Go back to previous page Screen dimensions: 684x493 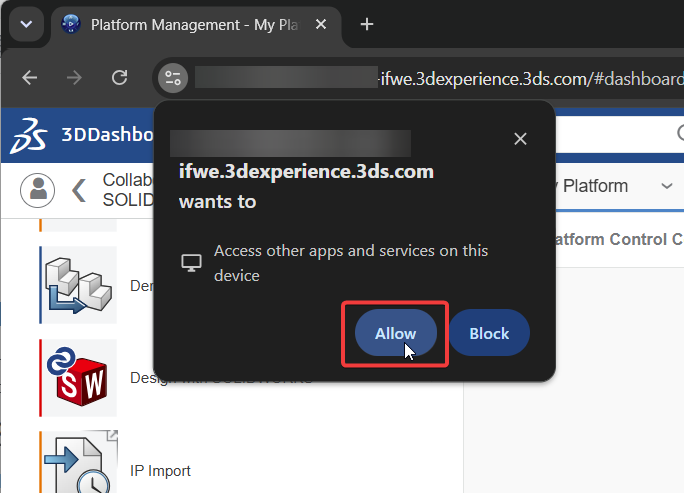(x=30, y=78)
